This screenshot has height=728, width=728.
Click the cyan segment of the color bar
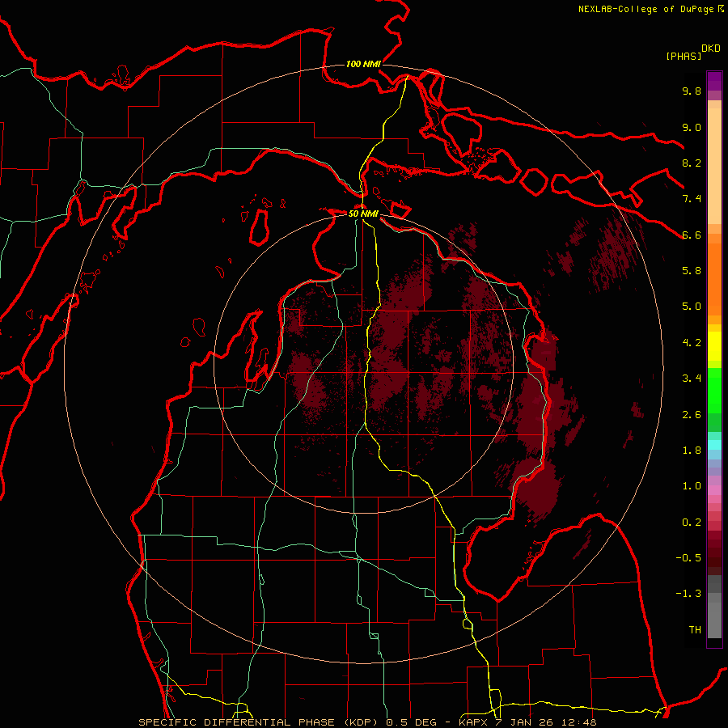coord(714,445)
